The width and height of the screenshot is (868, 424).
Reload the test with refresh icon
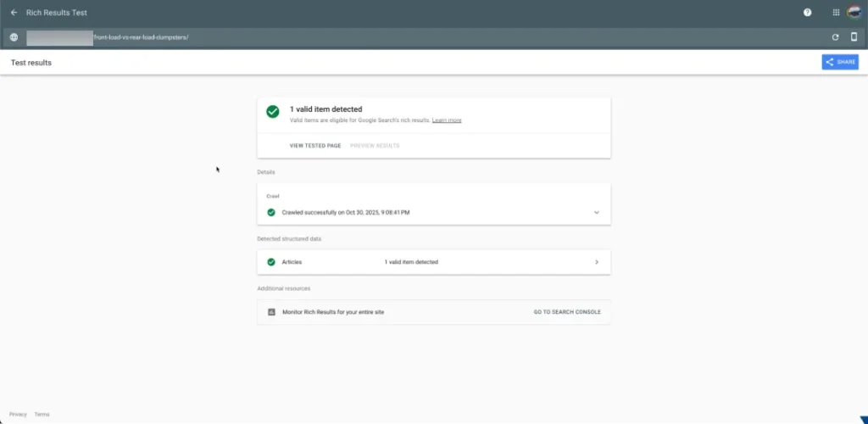coord(835,37)
